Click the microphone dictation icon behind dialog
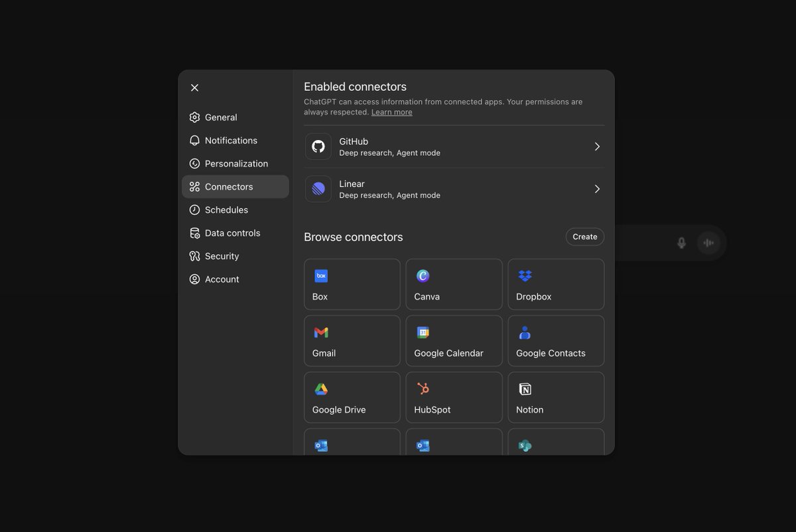Image resolution: width=796 pixels, height=532 pixels. tap(681, 243)
